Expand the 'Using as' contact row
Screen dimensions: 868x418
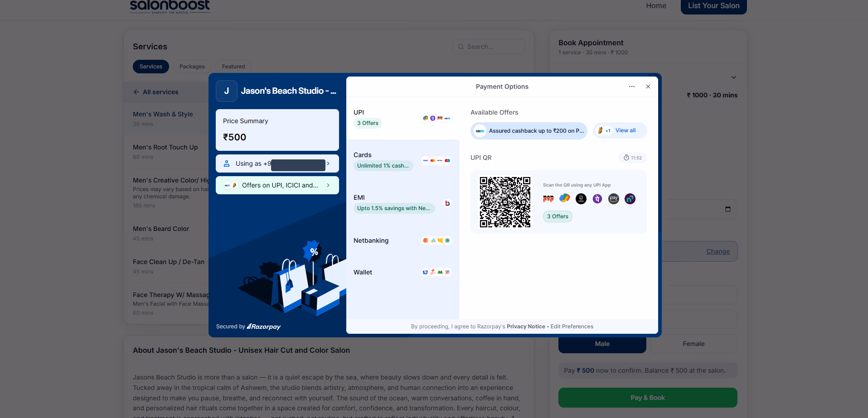tap(277, 163)
